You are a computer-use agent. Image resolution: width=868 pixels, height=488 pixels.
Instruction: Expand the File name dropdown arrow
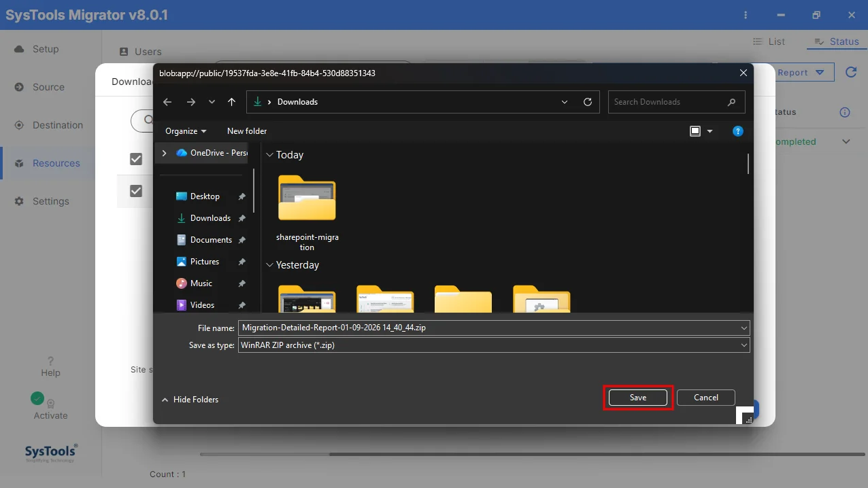(x=744, y=328)
